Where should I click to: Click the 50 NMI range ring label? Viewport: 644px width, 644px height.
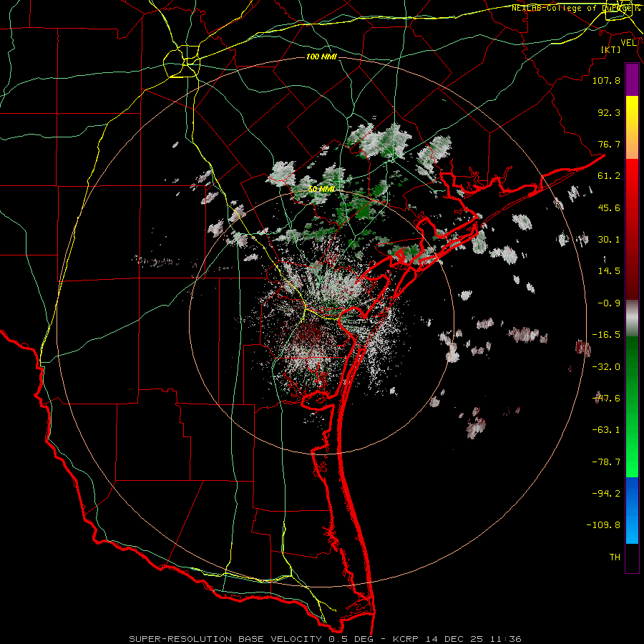pyautogui.click(x=321, y=189)
